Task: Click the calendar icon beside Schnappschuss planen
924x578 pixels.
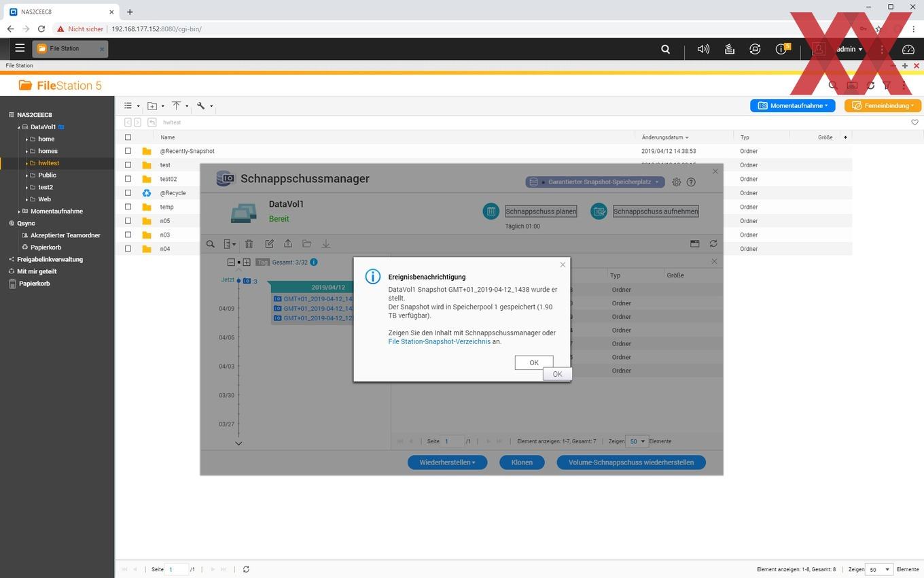Action: click(x=491, y=211)
